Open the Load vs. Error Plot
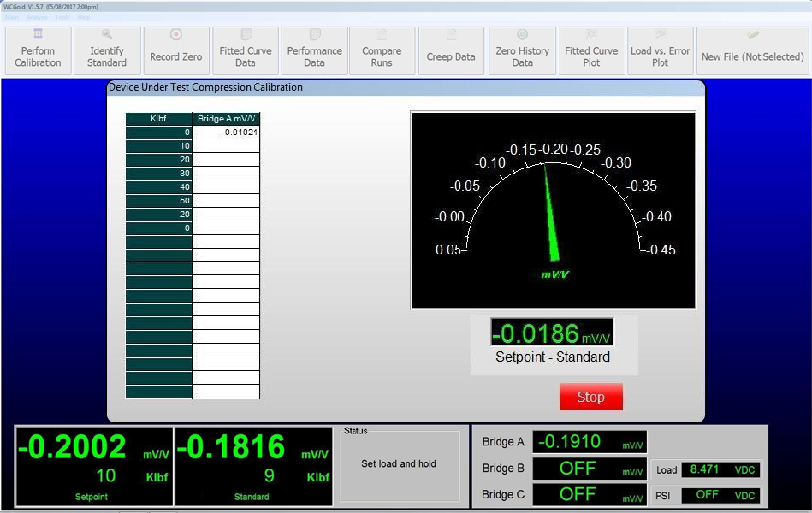 660,51
